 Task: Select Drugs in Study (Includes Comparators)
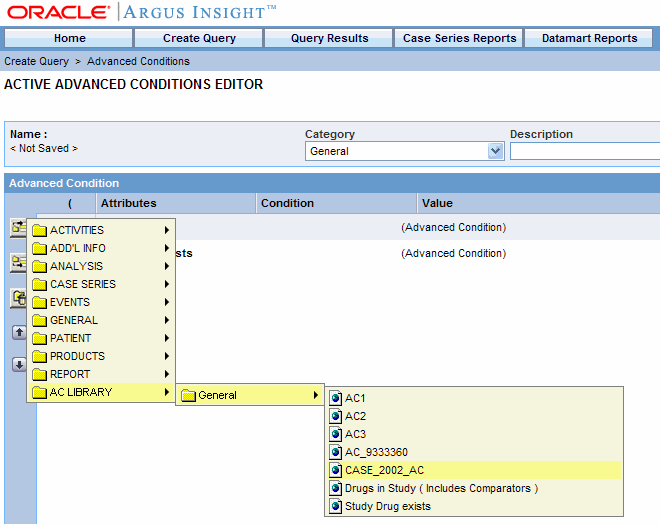pyautogui.click(x=441, y=488)
